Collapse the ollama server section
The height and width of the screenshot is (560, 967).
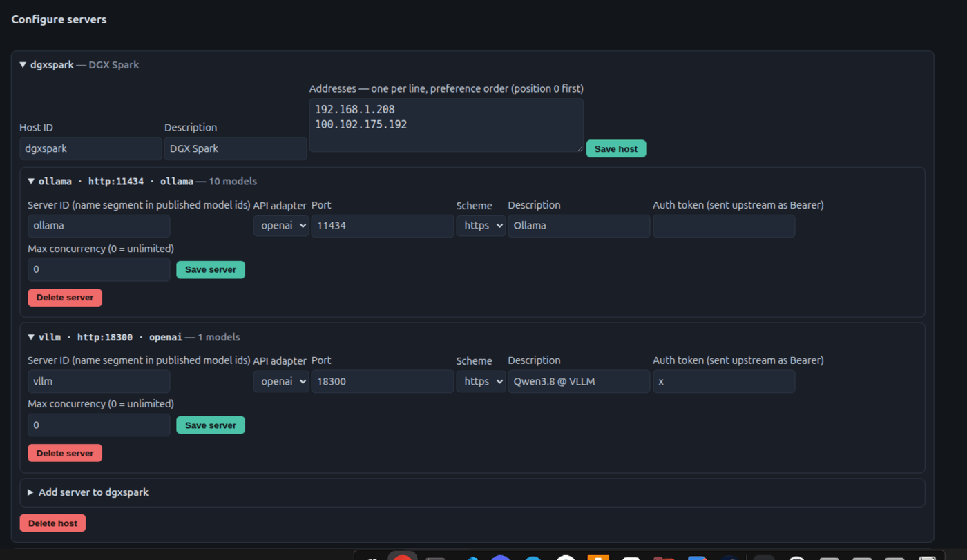31,182
